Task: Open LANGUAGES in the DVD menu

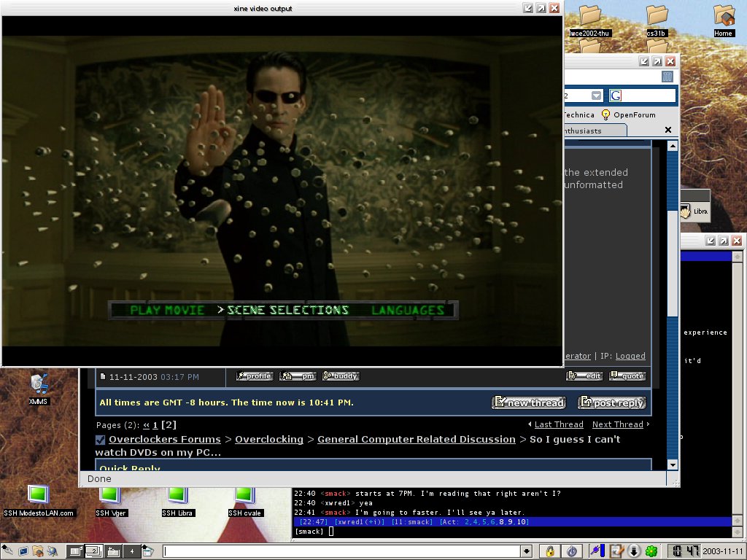Action: [408, 311]
